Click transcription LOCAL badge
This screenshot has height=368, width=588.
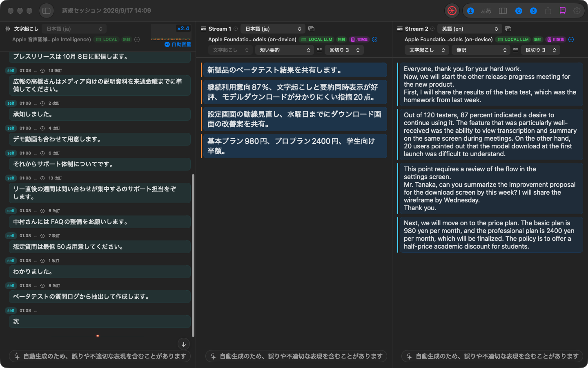coord(106,40)
